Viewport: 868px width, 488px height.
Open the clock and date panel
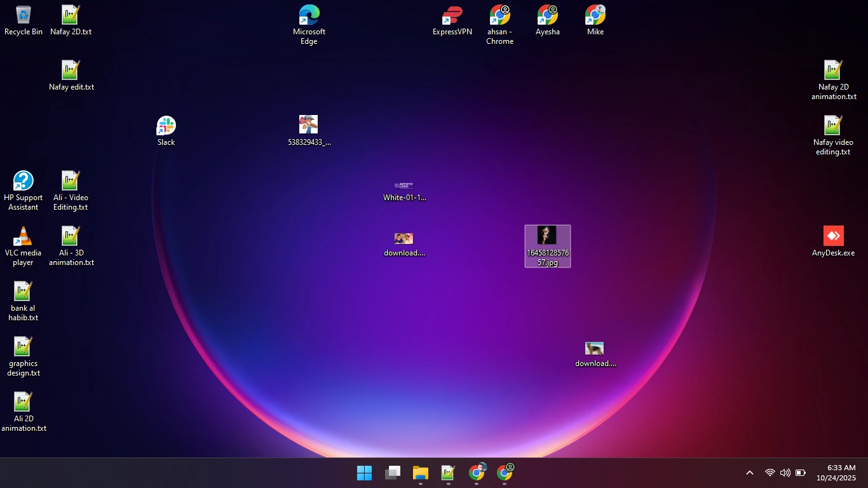coord(836,473)
